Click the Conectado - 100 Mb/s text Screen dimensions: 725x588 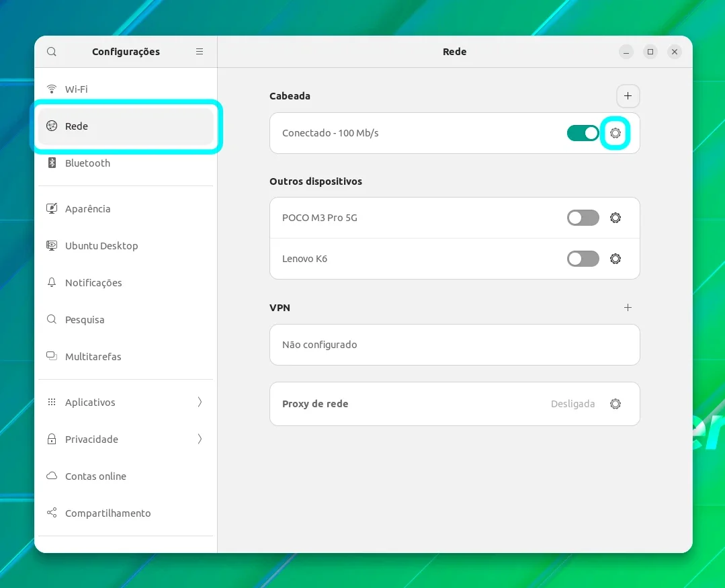[330, 133]
